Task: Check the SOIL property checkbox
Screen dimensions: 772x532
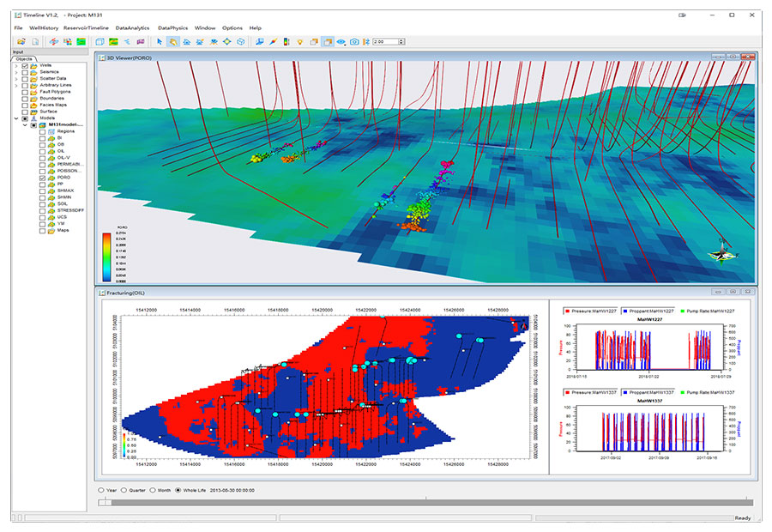Action: click(x=42, y=204)
